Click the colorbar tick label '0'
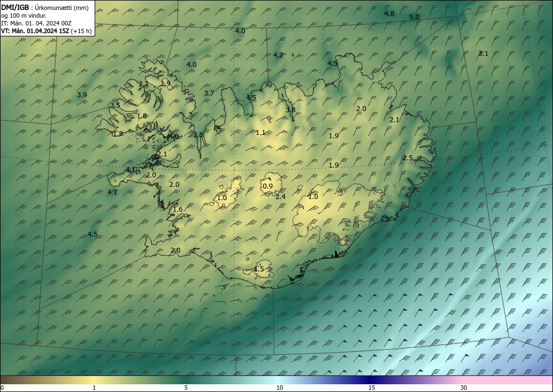The height and width of the screenshot is (392, 553). (2, 388)
